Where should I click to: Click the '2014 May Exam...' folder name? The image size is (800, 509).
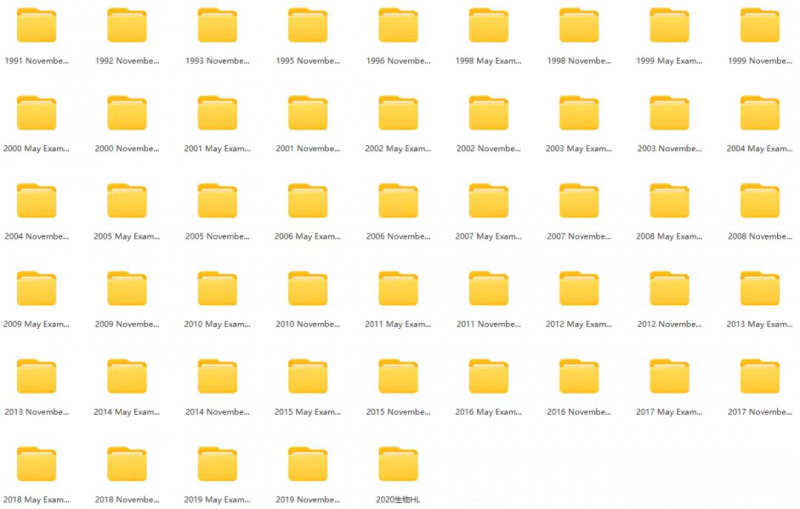tap(127, 412)
